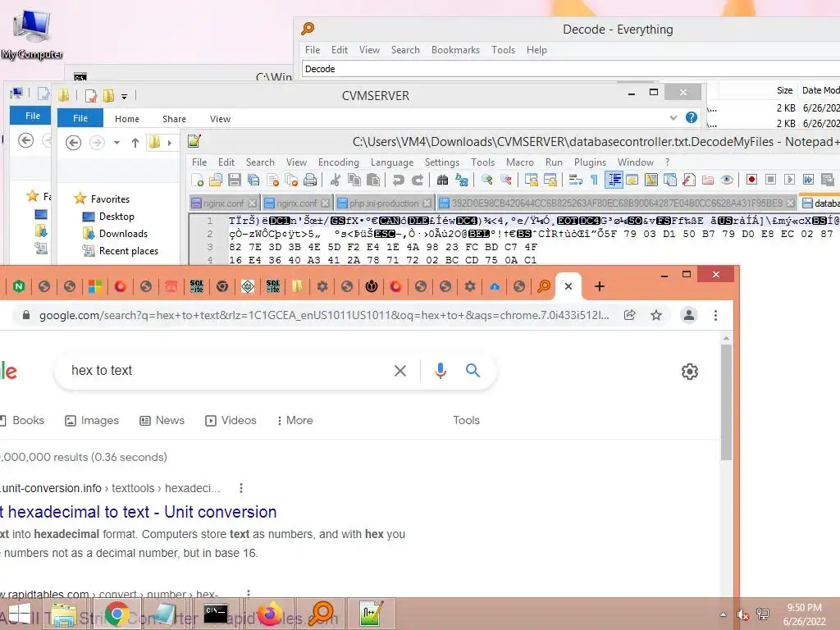Click the Print icon in Notepad++ toolbar

[309, 180]
